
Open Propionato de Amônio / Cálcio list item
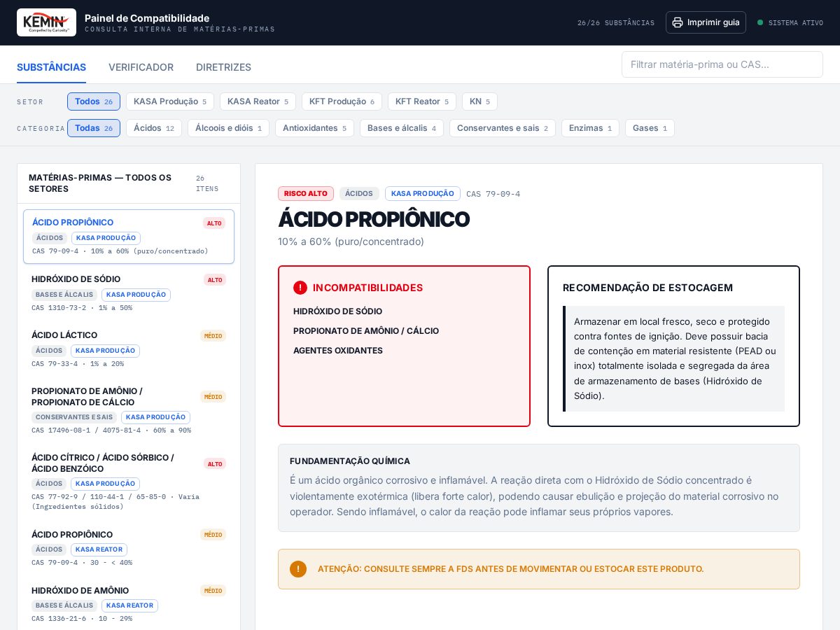tap(129, 409)
